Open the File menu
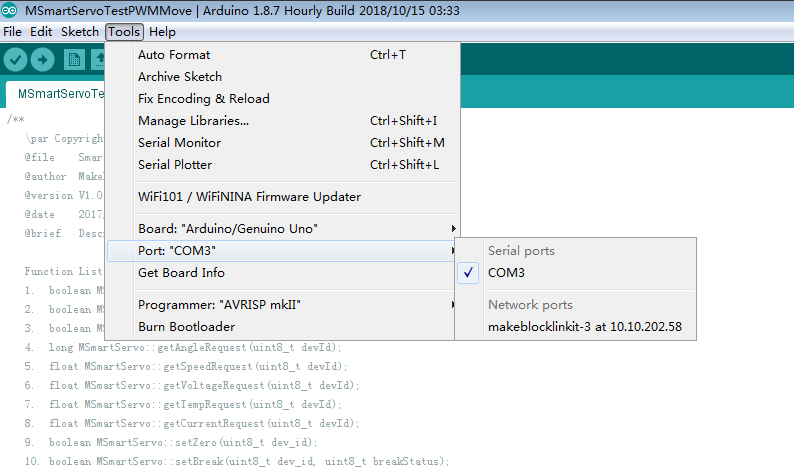Image resolution: width=794 pixels, height=474 pixels. click(12, 32)
